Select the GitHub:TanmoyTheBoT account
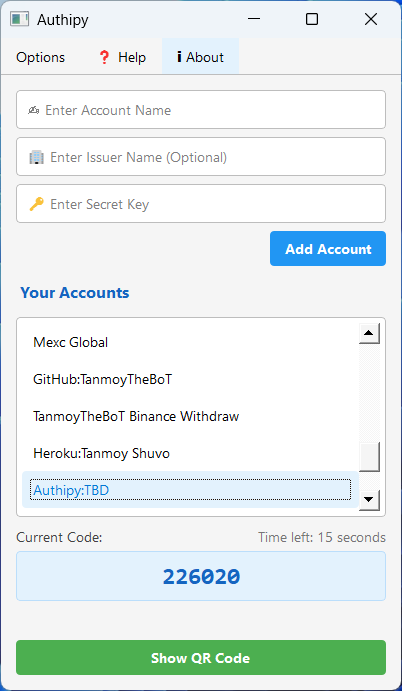This screenshot has height=691, width=402. [x=190, y=379]
